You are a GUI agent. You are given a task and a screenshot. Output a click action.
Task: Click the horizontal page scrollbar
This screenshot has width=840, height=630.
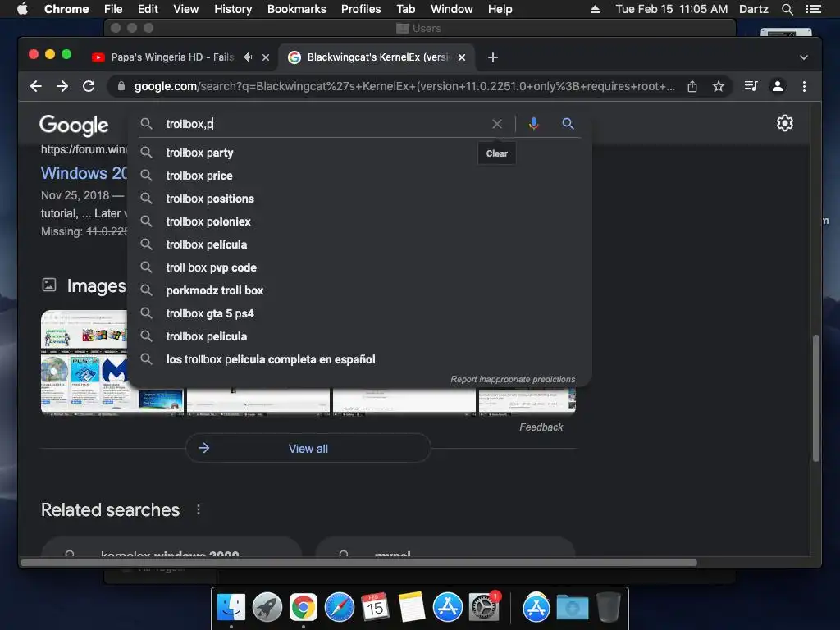[x=359, y=563]
